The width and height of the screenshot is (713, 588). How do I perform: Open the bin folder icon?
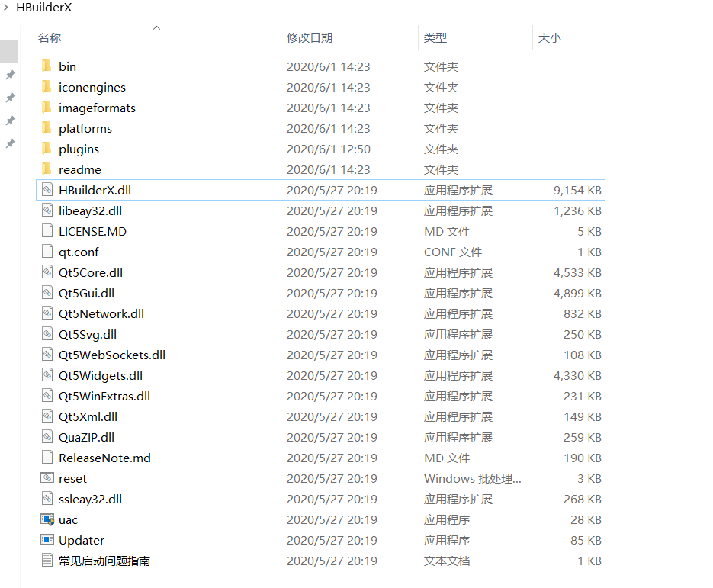click(x=47, y=66)
